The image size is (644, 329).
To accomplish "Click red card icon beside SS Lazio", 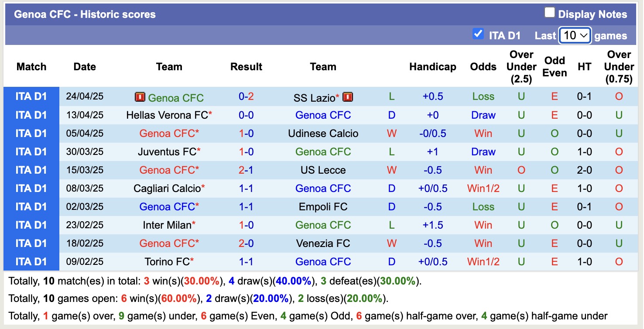I will [x=348, y=97].
